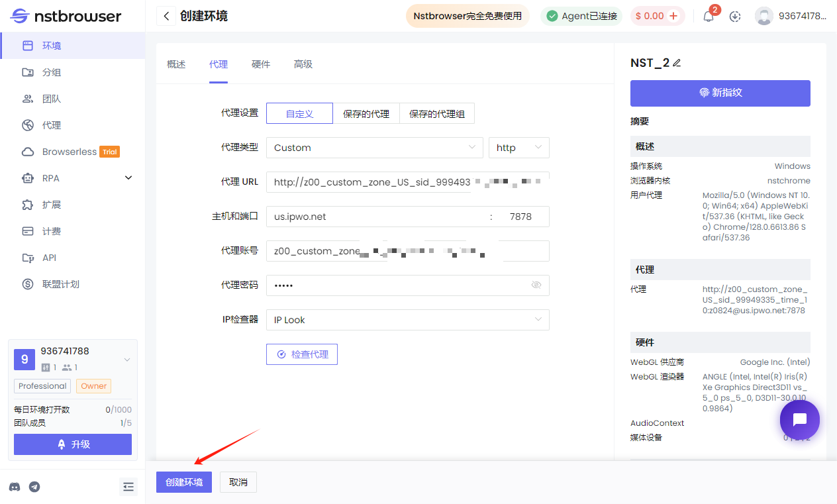The image size is (837, 504).
Task: Focus the 7878 port field
Action: [x=521, y=217]
